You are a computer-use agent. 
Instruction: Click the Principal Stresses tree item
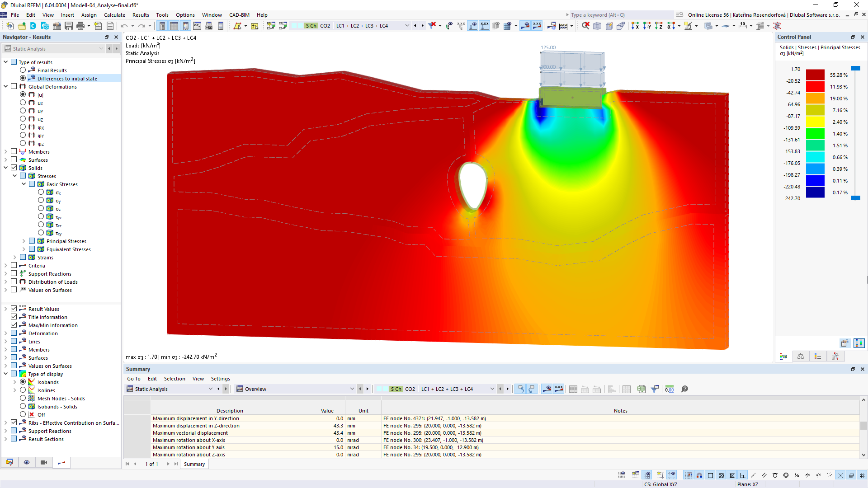(66, 241)
